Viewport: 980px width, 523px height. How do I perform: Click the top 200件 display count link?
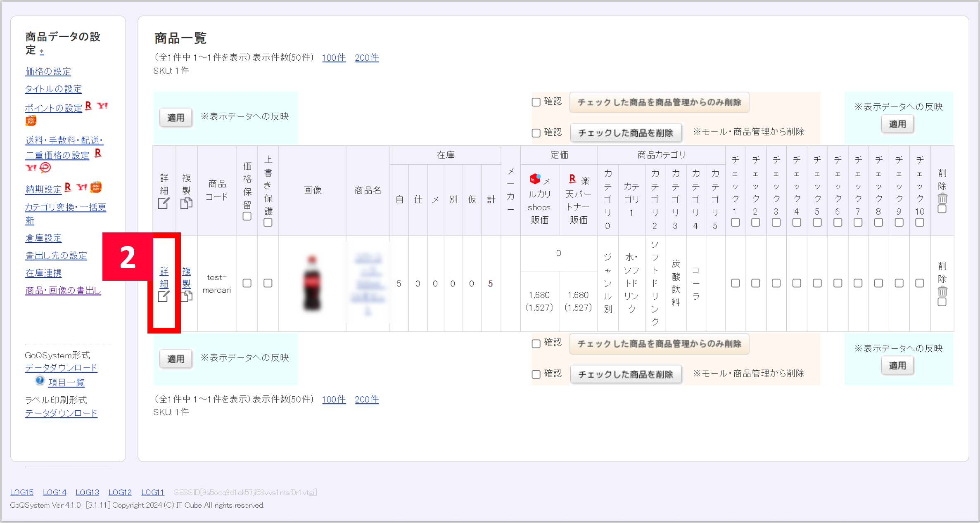click(367, 58)
